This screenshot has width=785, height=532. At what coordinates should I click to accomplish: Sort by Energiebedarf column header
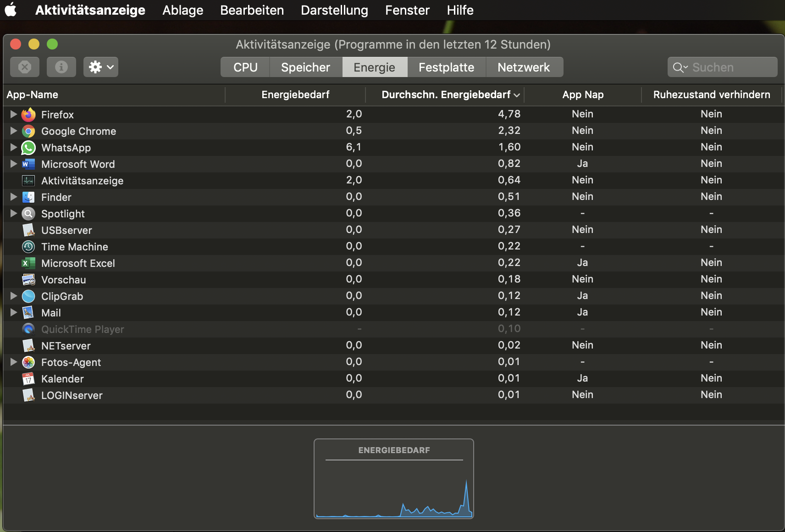[x=295, y=94]
